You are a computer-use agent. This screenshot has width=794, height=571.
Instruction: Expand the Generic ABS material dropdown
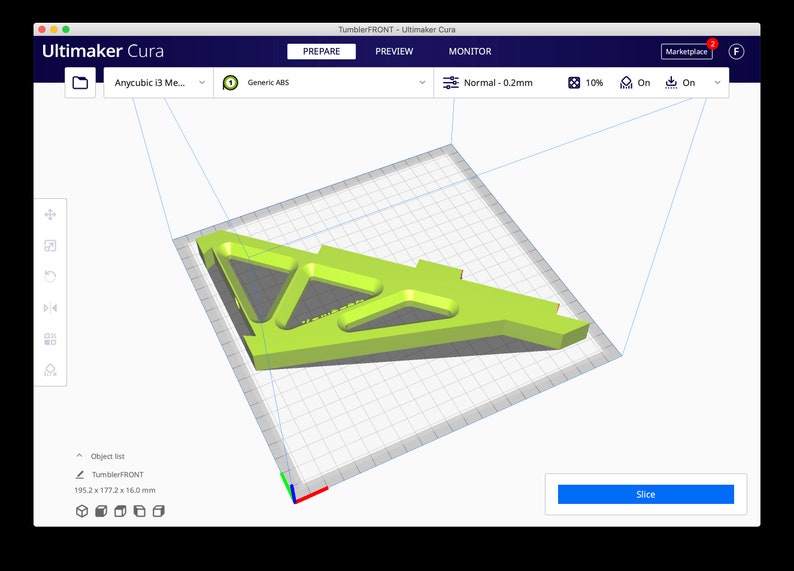(422, 83)
